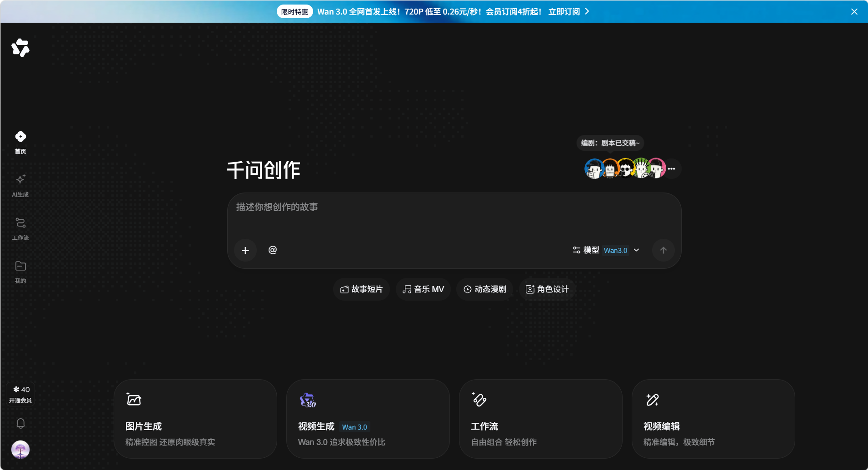Click the 精准控图 还原肉眼级真实 subtitle

click(170, 442)
